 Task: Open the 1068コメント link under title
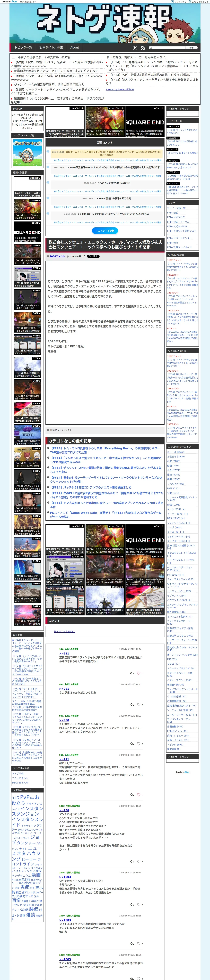pos(57,256)
